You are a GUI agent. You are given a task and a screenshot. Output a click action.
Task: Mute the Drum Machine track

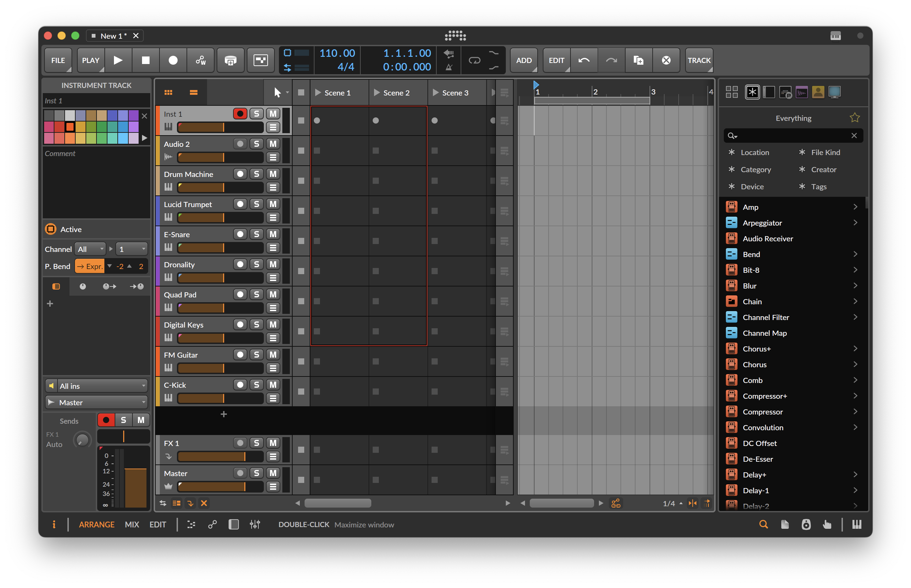tap(273, 174)
